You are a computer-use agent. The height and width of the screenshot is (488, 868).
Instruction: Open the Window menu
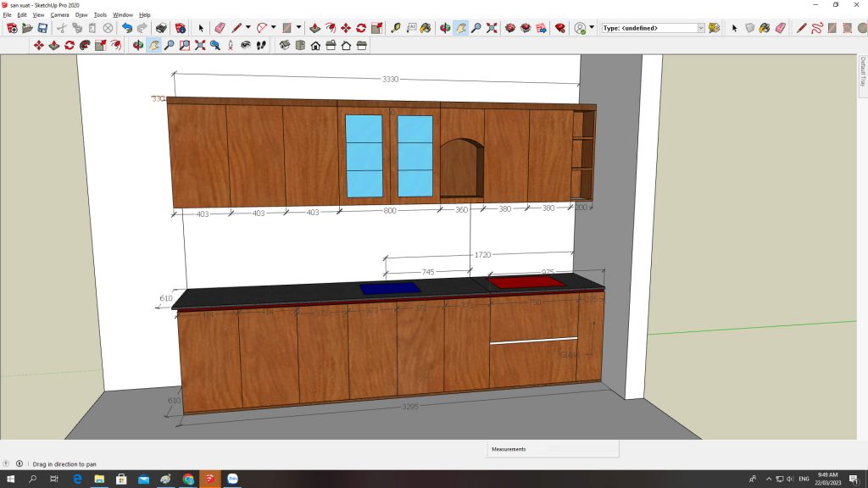click(123, 15)
